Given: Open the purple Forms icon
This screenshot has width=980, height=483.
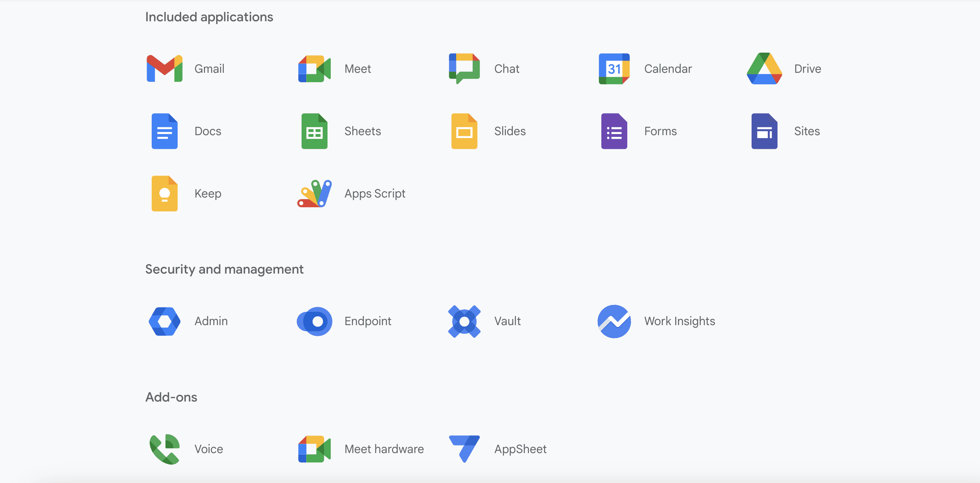Looking at the screenshot, I should click(614, 131).
